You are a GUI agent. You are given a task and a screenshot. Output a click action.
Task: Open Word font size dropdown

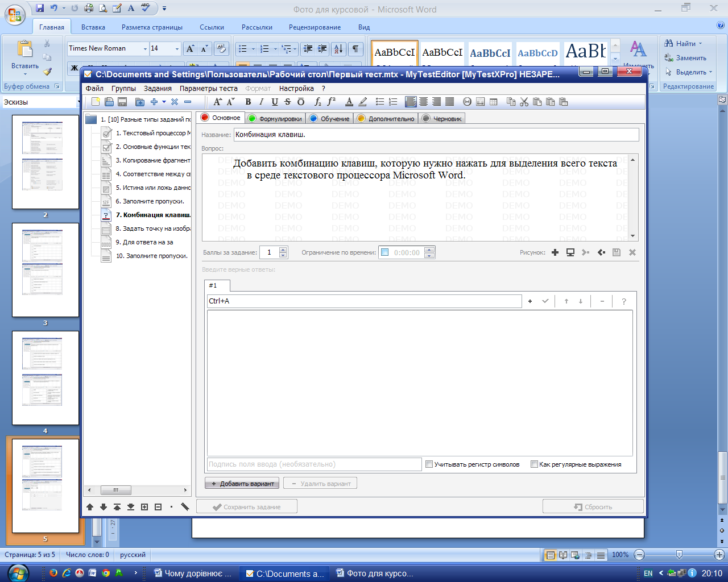pyautogui.click(x=177, y=49)
